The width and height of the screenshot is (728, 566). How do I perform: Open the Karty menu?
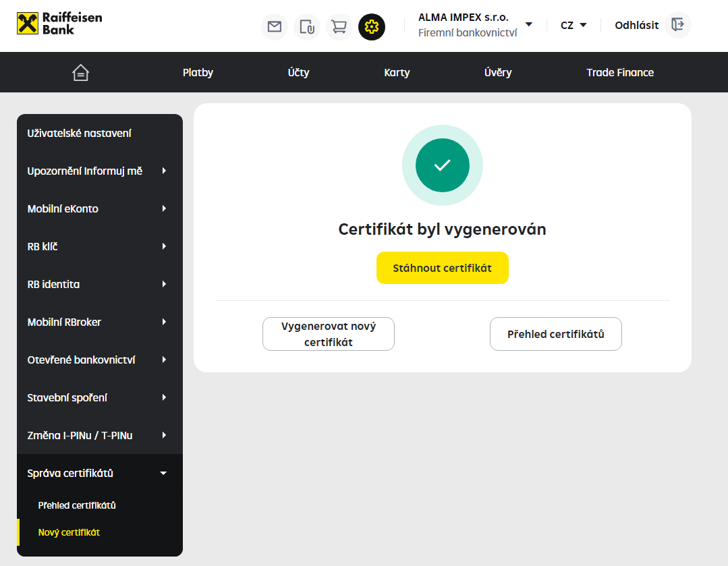(397, 72)
